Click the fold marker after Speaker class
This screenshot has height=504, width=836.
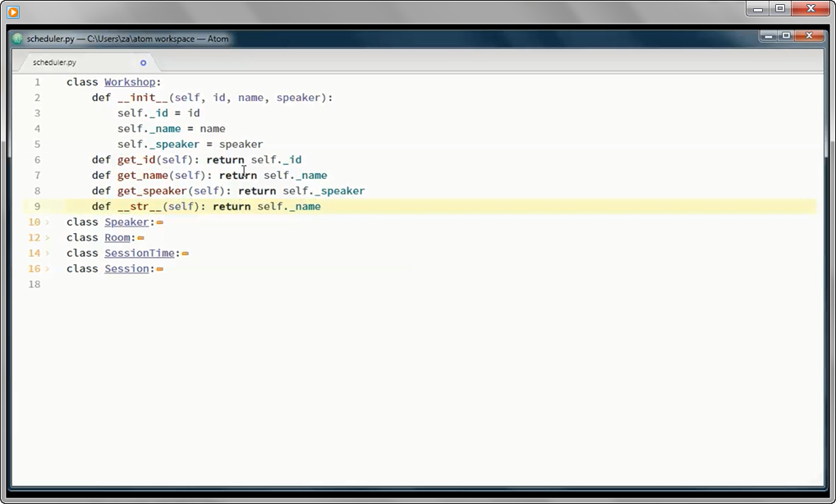click(158, 222)
